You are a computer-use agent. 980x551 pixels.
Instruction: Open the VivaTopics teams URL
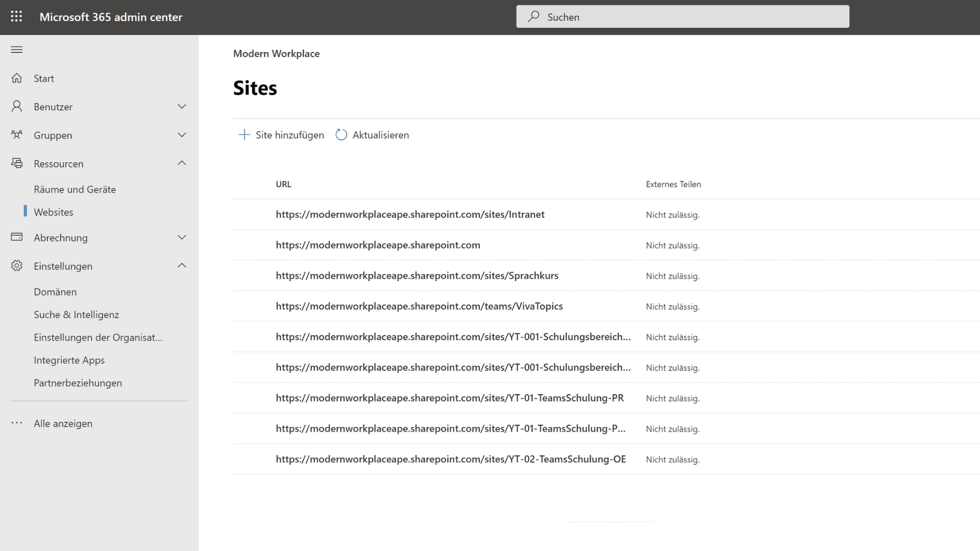coord(419,306)
